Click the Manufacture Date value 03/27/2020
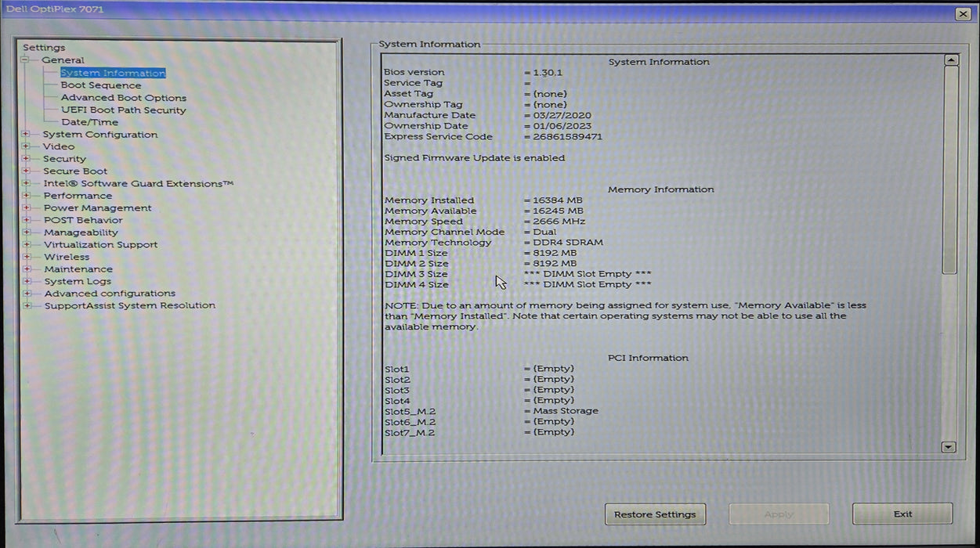 [x=562, y=115]
